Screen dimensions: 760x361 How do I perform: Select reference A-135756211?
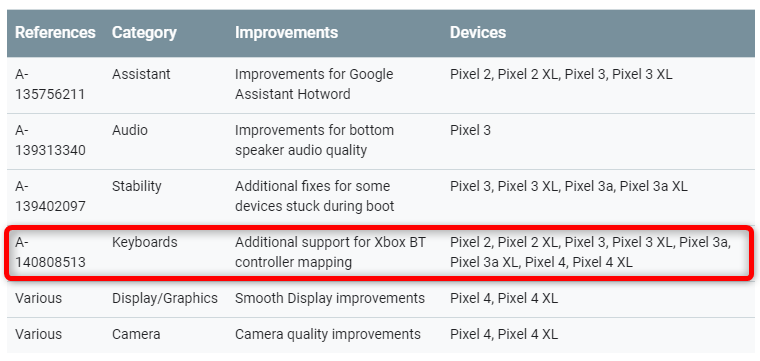click(50, 84)
